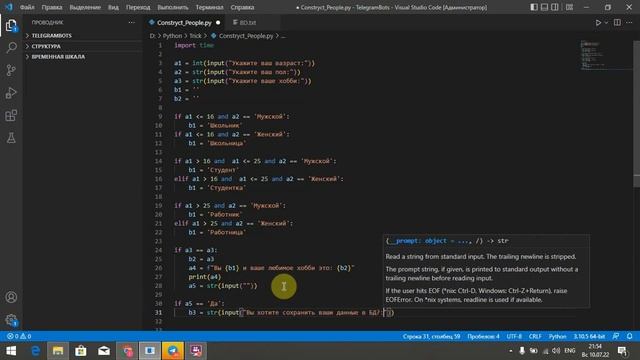Click line number 31 in gutter
The width and height of the screenshot is (640, 360).
tap(158, 313)
